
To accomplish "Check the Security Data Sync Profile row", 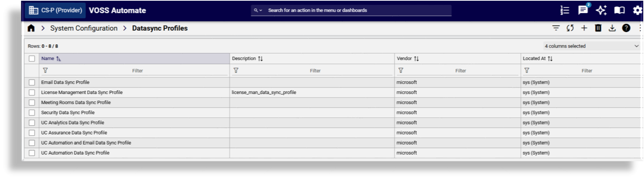I will point(32,113).
